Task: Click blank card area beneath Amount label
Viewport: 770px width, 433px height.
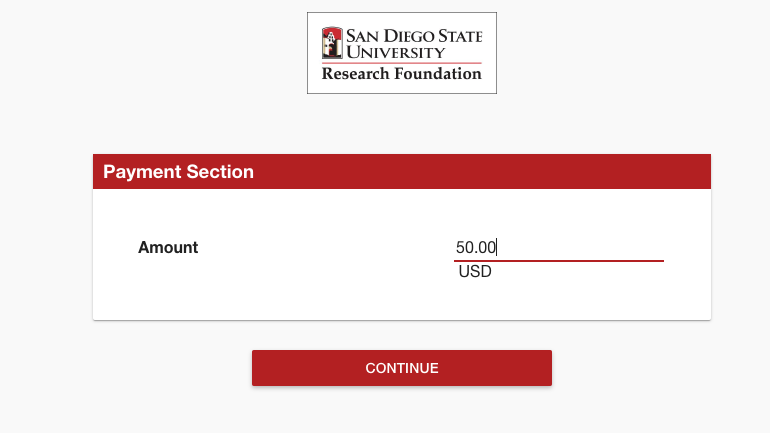Action: (x=168, y=287)
